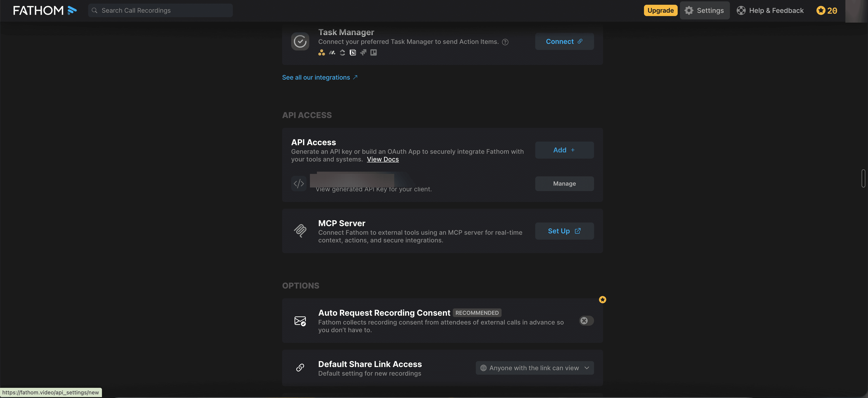Screen dimensions: 868x398
Task: Click the page vertical scrollbar thumb
Action: [x=863, y=178]
